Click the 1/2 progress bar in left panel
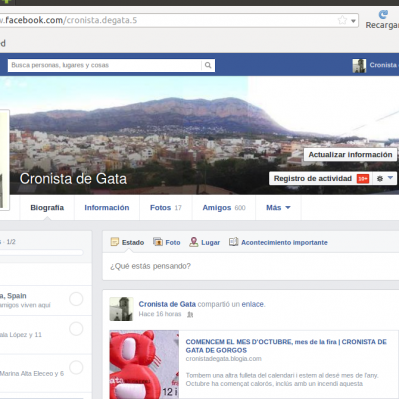Viewport: 399px width, 399px height. pos(41,252)
